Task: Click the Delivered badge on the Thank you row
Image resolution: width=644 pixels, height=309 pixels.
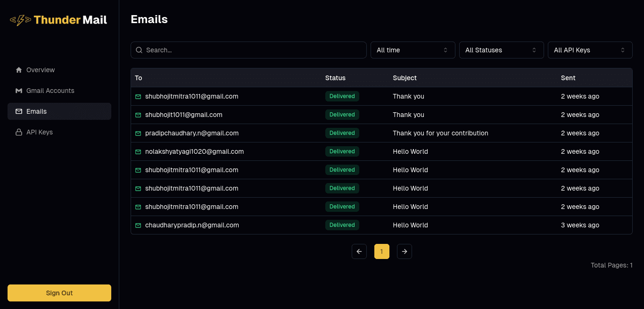Action: (x=342, y=96)
